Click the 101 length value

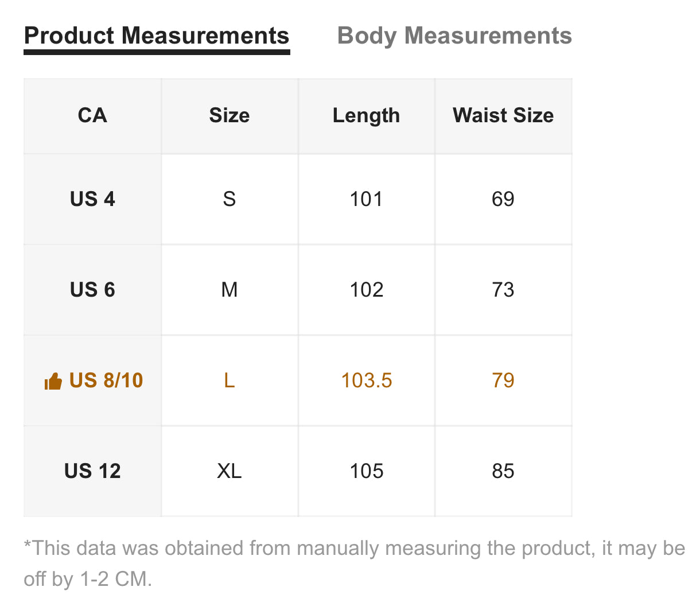click(366, 199)
